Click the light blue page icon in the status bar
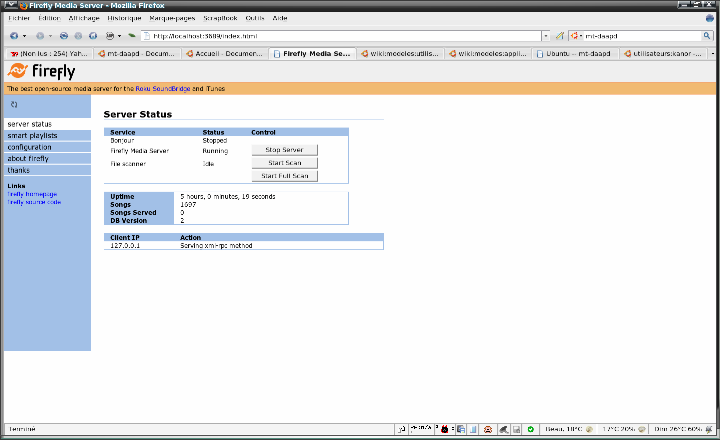This screenshot has height=440, width=720. [x=473, y=429]
